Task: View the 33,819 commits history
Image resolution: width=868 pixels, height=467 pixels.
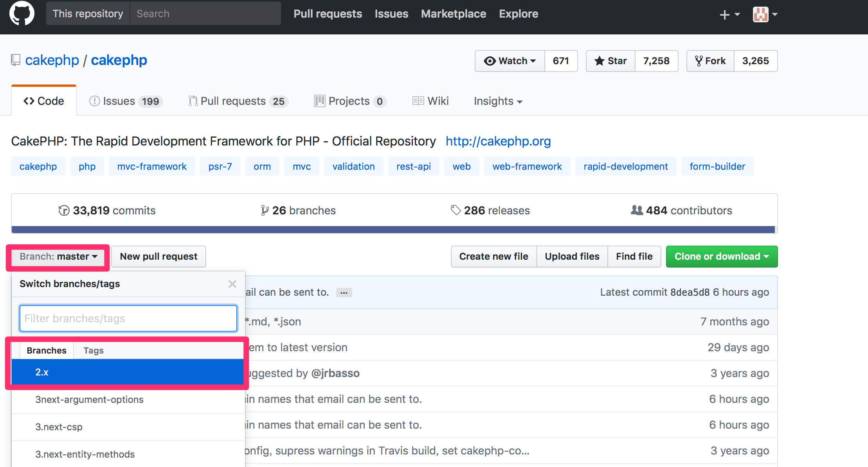Action: pyautogui.click(x=107, y=210)
